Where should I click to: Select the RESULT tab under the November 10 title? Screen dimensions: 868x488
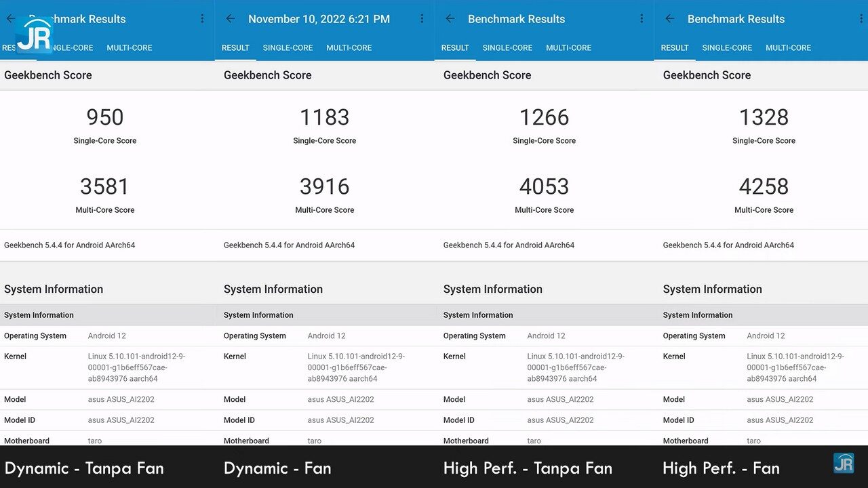click(x=235, y=47)
